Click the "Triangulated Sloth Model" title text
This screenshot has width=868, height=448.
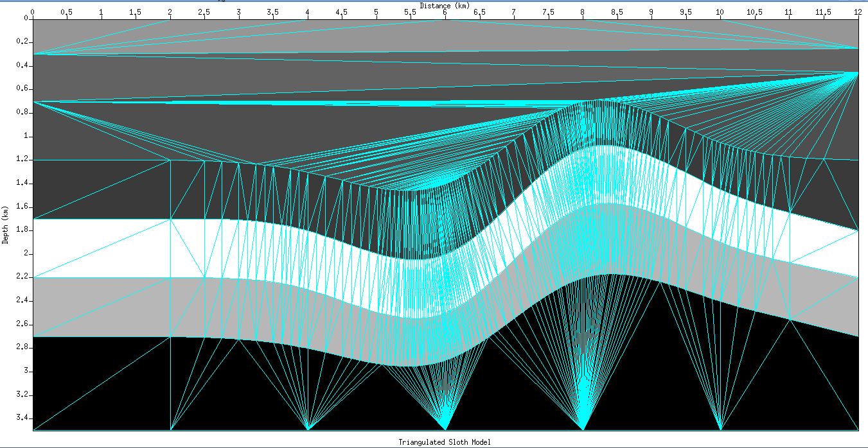pyautogui.click(x=445, y=442)
